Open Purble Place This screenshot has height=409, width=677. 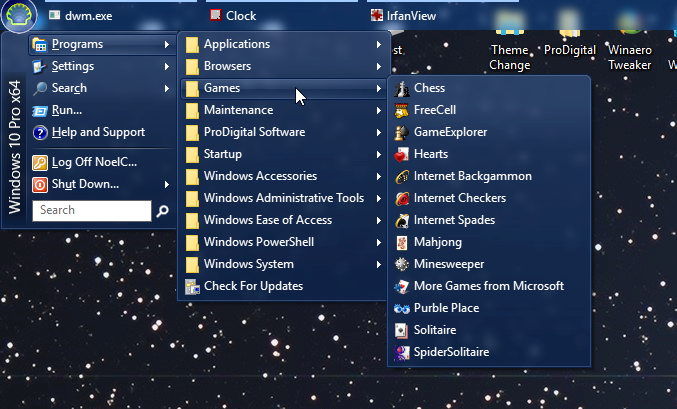tap(446, 308)
